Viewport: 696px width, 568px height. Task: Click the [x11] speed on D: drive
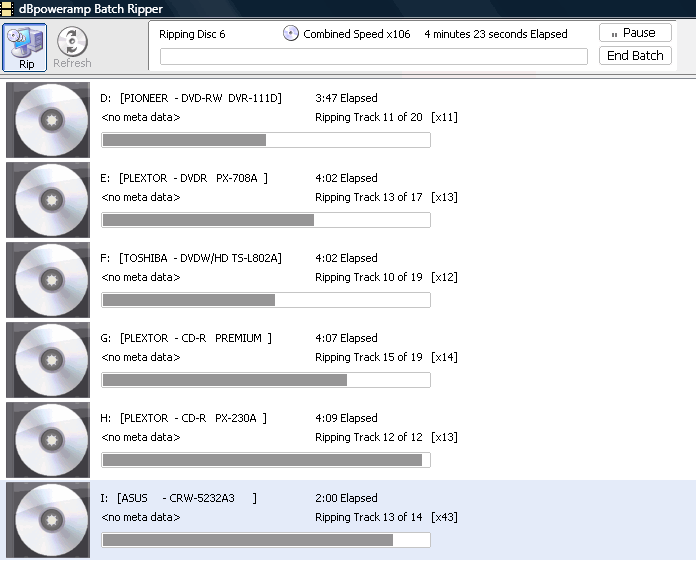coord(444,117)
